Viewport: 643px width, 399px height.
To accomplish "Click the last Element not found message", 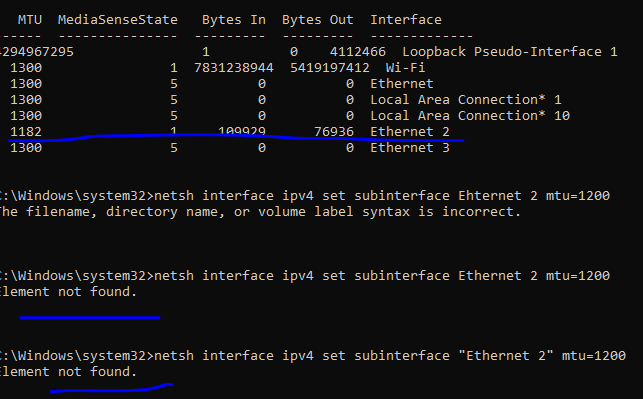I will coord(68,372).
